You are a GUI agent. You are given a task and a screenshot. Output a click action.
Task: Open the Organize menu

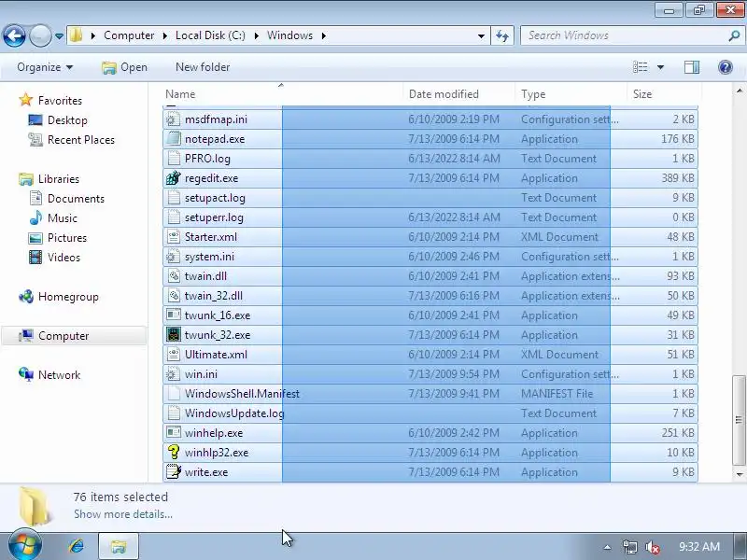coord(45,67)
